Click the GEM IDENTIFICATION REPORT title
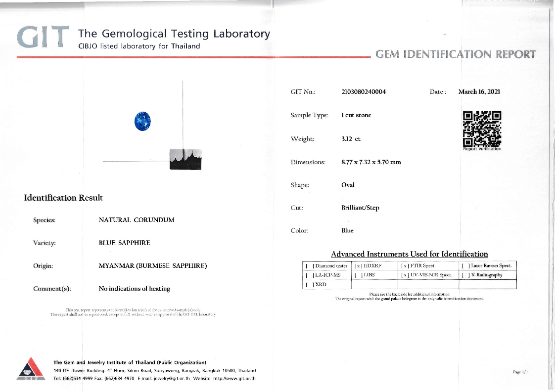 (455, 54)
